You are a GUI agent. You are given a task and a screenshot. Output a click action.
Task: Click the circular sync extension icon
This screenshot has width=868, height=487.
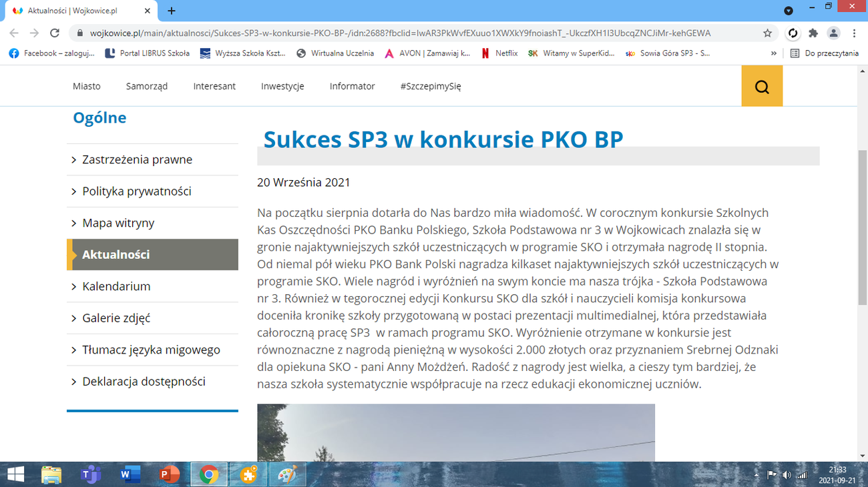pyautogui.click(x=793, y=33)
